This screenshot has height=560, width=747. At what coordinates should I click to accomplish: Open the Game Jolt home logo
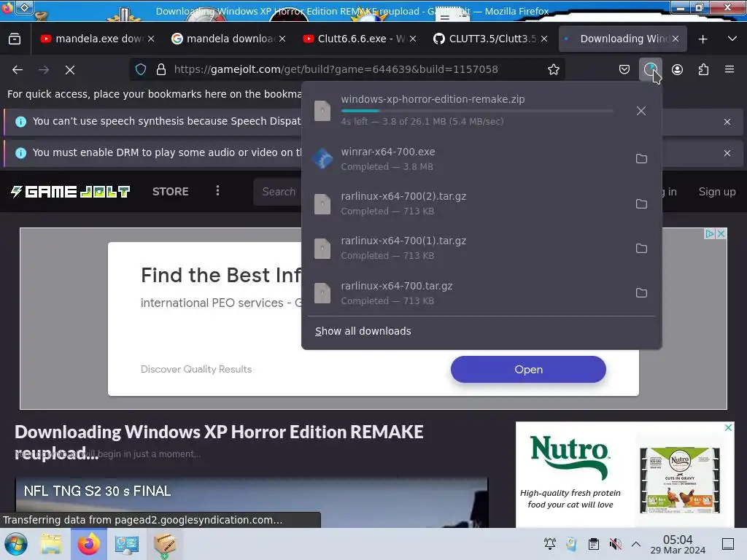[71, 192]
